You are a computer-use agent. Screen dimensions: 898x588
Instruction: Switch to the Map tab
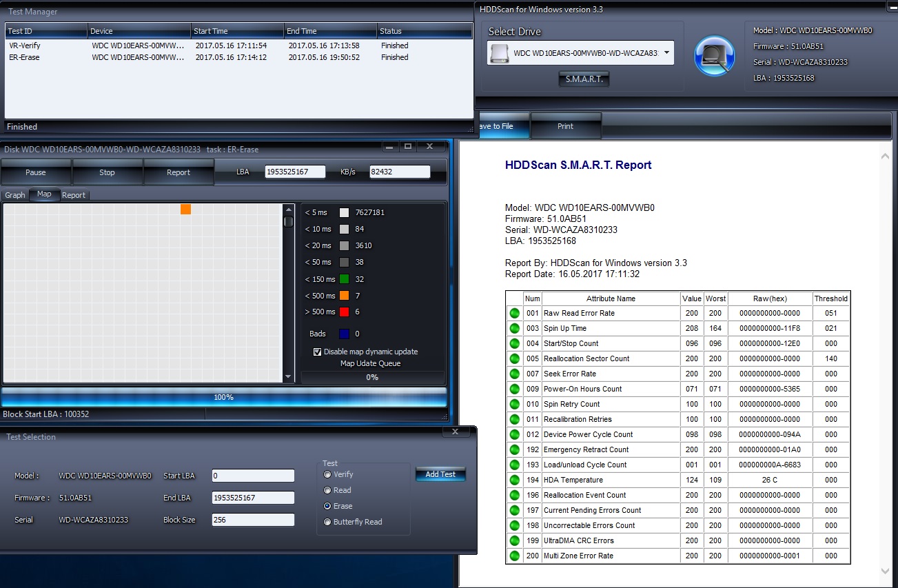[44, 194]
